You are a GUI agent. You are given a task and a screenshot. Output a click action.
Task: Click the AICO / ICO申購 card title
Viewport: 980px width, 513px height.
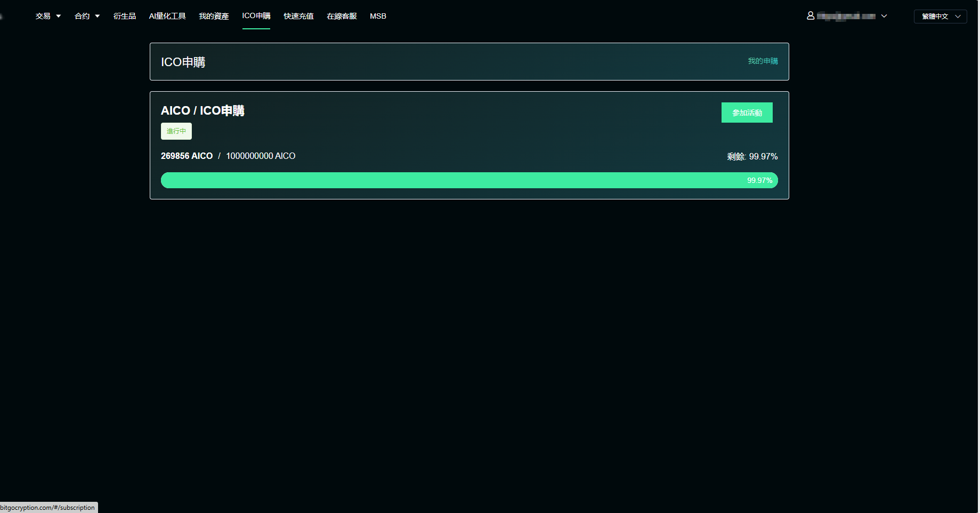pos(203,110)
